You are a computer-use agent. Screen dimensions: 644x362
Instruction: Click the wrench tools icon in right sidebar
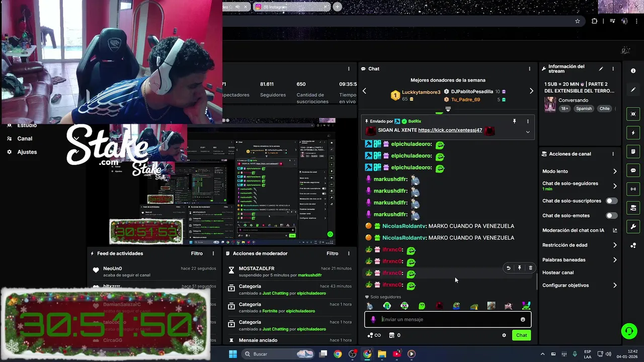click(x=633, y=227)
